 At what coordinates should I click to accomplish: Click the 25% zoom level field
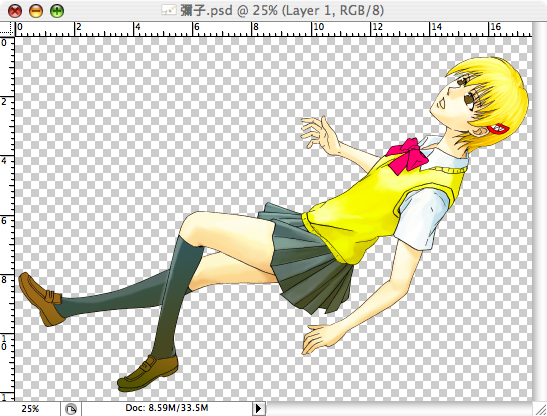click(30, 408)
